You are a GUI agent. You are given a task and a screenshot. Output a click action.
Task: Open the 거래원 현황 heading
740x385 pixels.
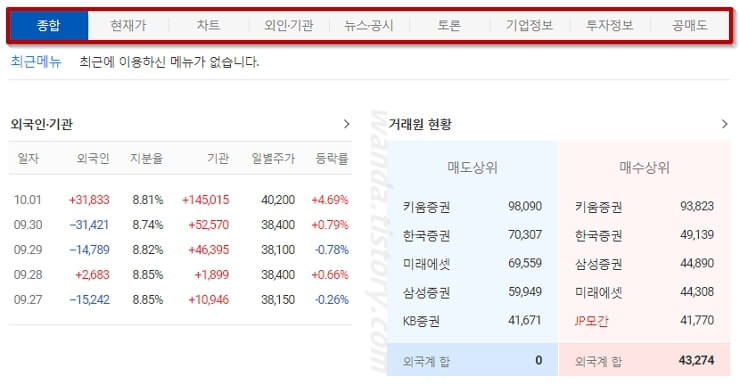420,124
